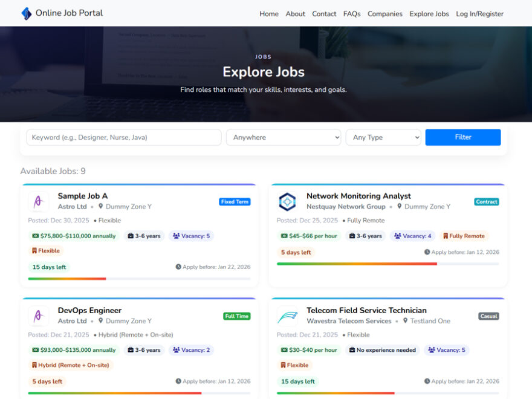Image resolution: width=532 pixels, height=399 pixels.
Task: Click the Astro Ltd logo on Sample Job A
Action: (x=38, y=201)
